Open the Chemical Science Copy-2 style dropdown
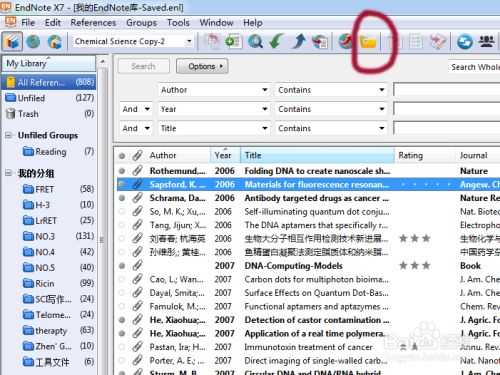Screen dimensions: 500x375 pyautogui.click(x=189, y=42)
